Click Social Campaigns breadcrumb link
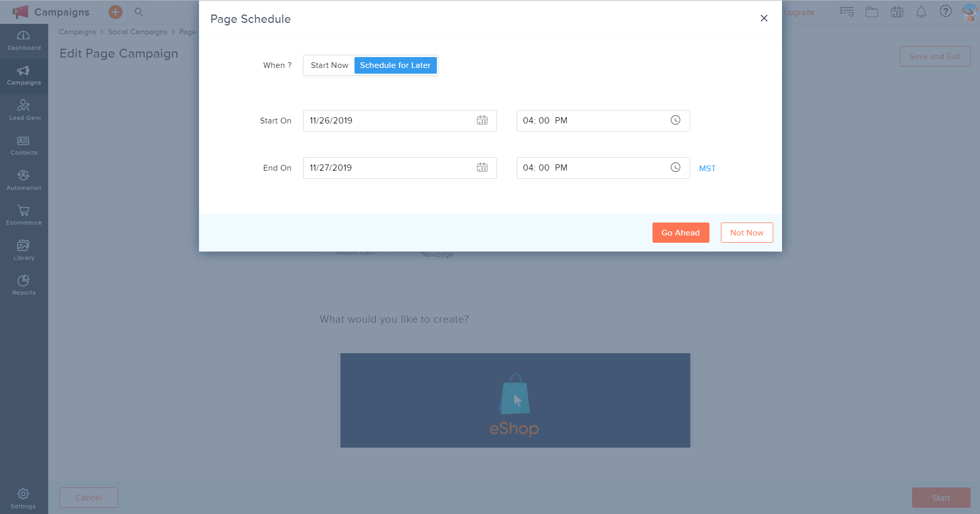This screenshot has width=980, height=514. [x=137, y=32]
